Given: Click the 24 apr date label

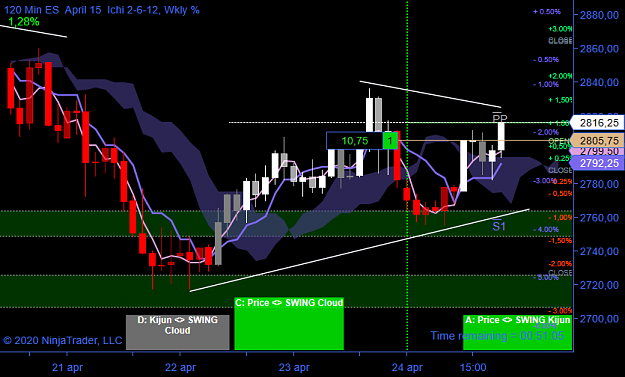Looking at the screenshot, I should pos(407,367).
